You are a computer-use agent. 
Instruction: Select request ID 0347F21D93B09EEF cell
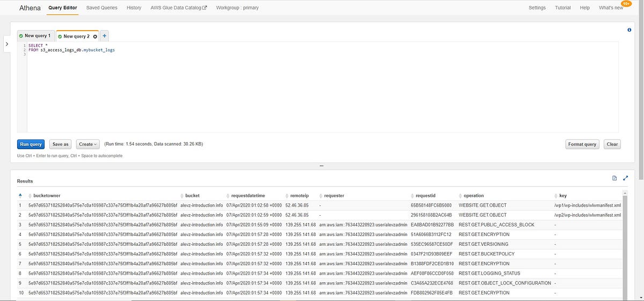431,254
